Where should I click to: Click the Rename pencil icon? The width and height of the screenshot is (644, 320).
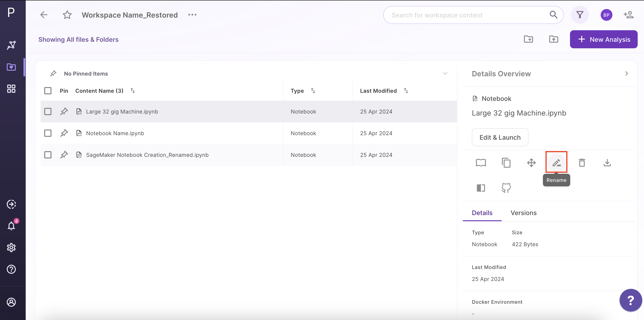point(556,163)
